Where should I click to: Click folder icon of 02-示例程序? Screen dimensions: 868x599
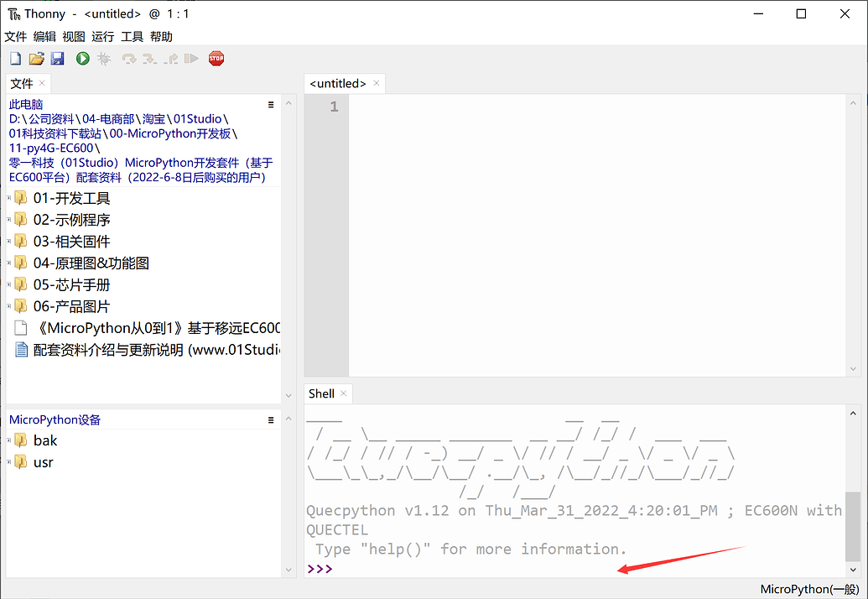20,219
